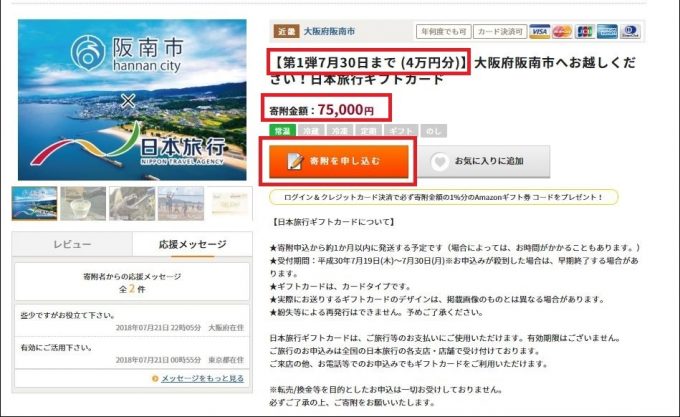Click the grey ギフト tag

401,130
